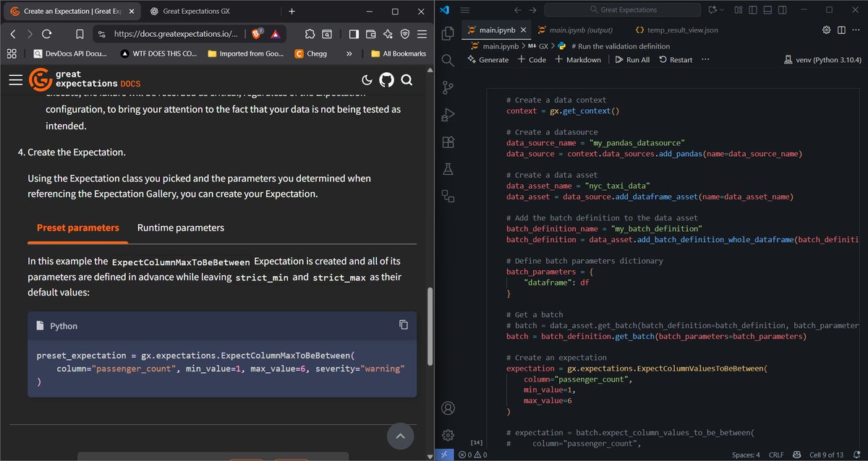868x461 pixels.
Task: Click the VS Code Great Expectations search box
Action: point(623,10)
